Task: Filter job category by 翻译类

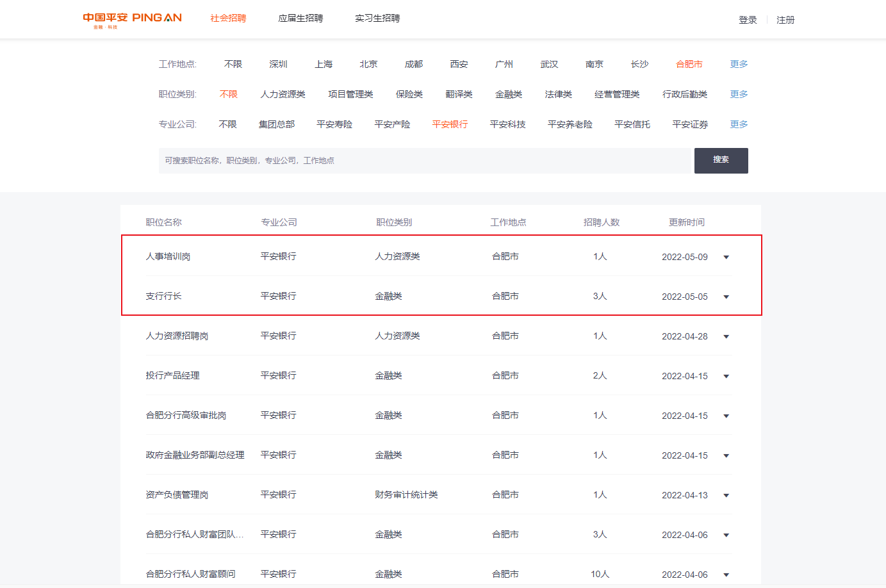Action: [459, 94]
